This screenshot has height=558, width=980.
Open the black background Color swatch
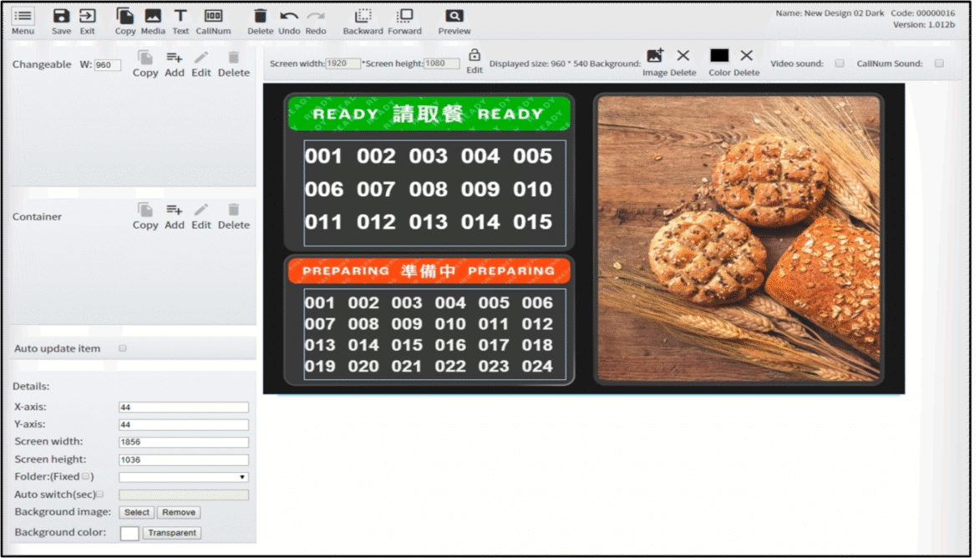[719, 56]
